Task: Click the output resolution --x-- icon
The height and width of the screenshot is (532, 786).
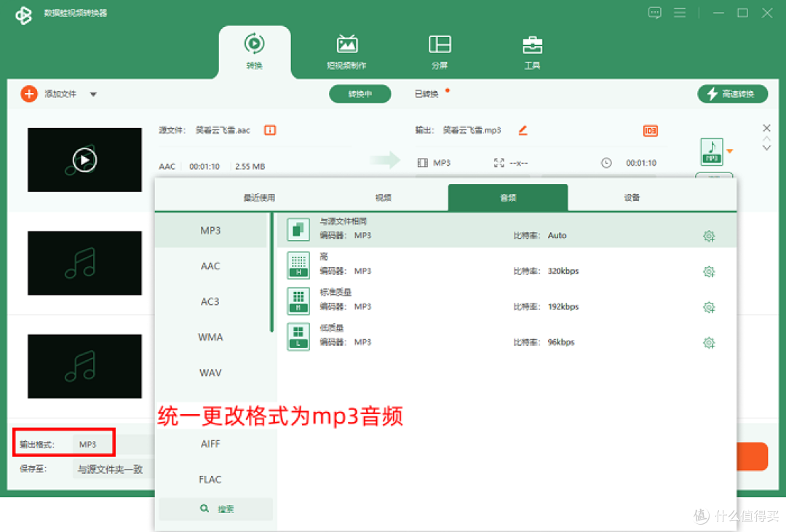Action: tap(499, 163)
